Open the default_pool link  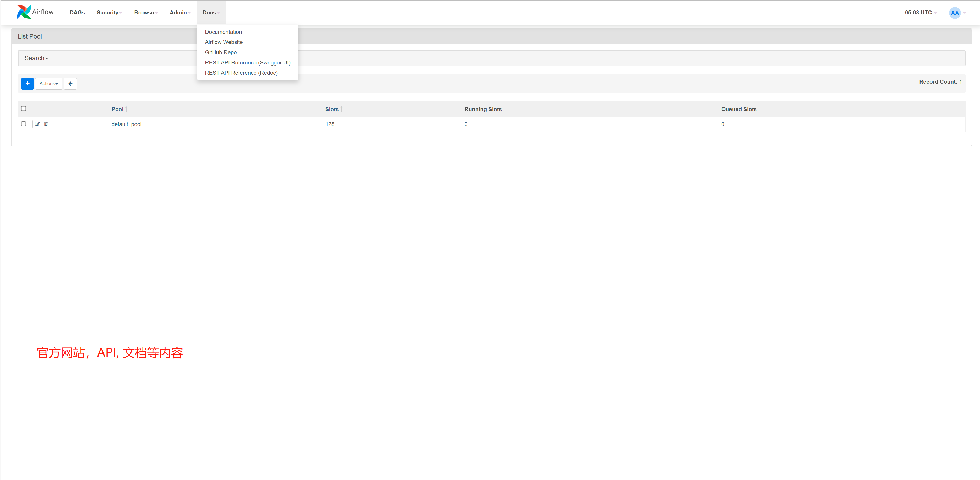click(x=126, y=124)
